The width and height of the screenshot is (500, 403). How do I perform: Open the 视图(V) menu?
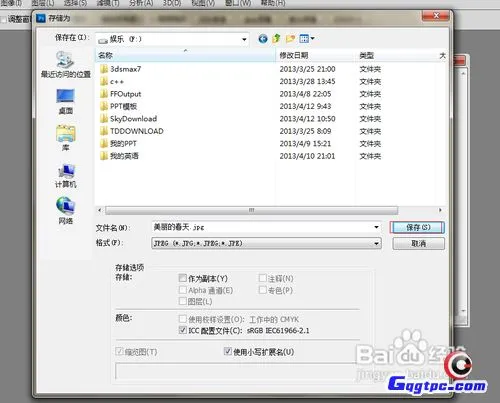(x=203, y=3)
